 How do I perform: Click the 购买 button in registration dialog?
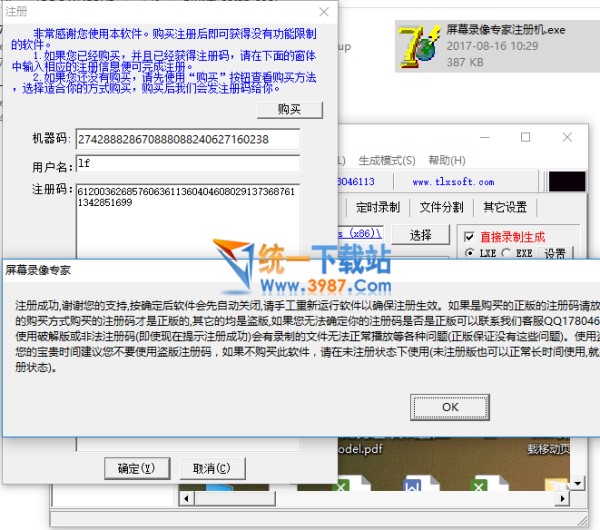click(x=290, y=110)
